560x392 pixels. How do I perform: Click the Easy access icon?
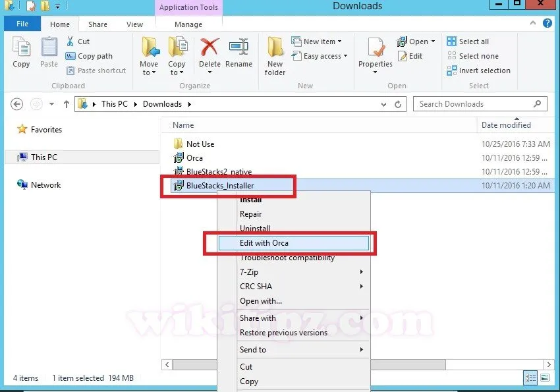point(296,56)
